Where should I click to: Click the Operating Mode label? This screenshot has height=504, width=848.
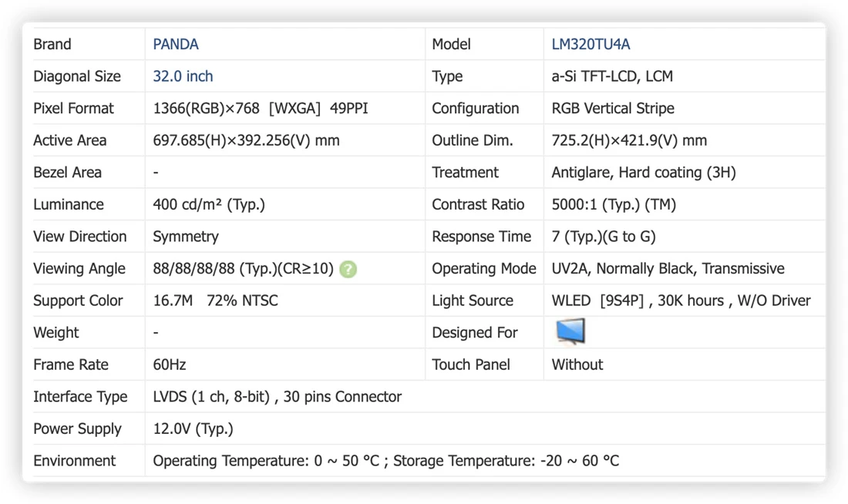pos(484,269)
